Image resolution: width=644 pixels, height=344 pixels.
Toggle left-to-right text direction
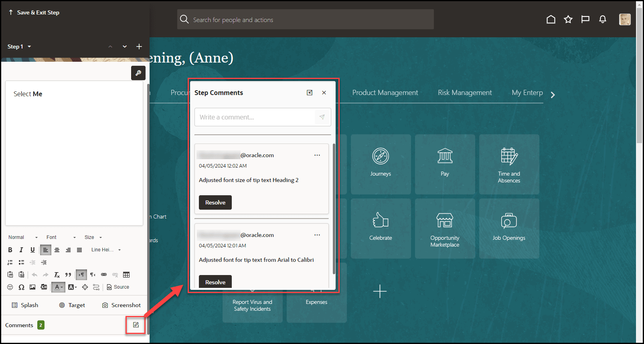[x=81, y=275]
